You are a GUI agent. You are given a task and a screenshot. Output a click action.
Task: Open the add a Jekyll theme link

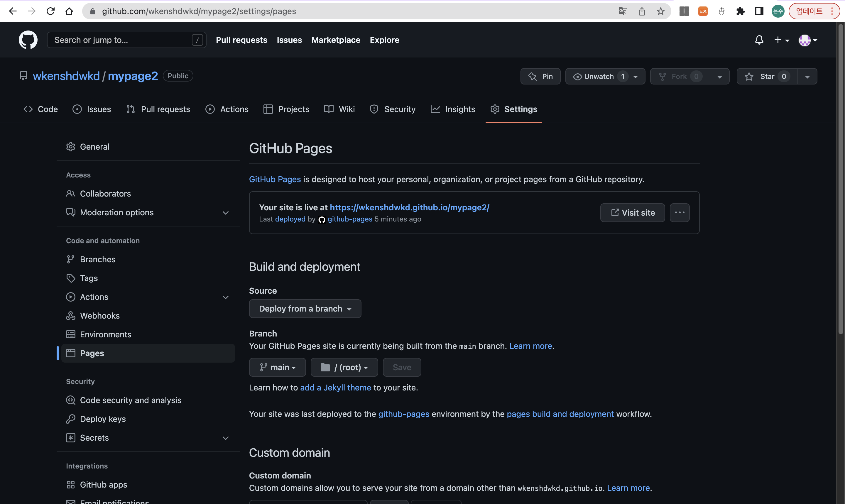pyautogui.click(x=336, y=388)
